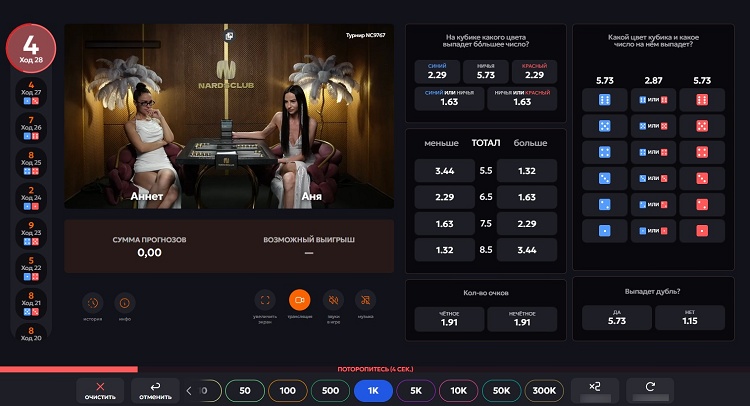This screenshot has height=406, width=750.
Task: Pick the red die showing two
Action: 702,205
